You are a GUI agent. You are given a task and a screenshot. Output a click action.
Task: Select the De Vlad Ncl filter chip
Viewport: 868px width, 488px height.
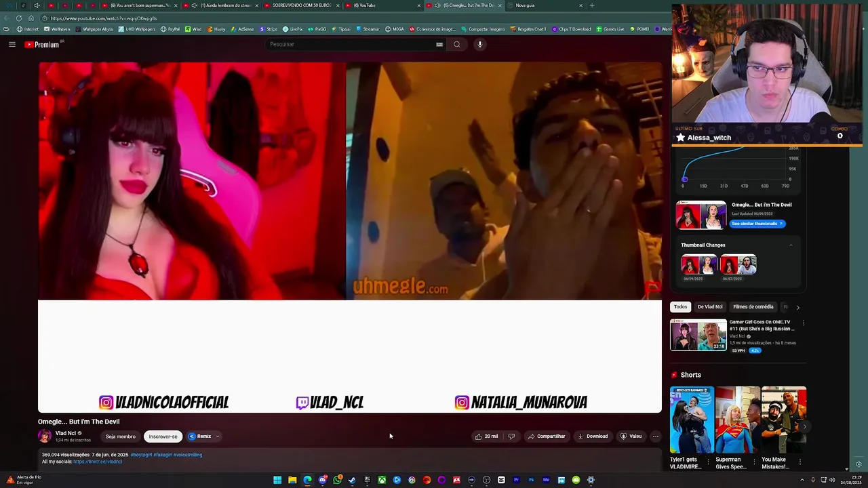[x=710, y=307]
